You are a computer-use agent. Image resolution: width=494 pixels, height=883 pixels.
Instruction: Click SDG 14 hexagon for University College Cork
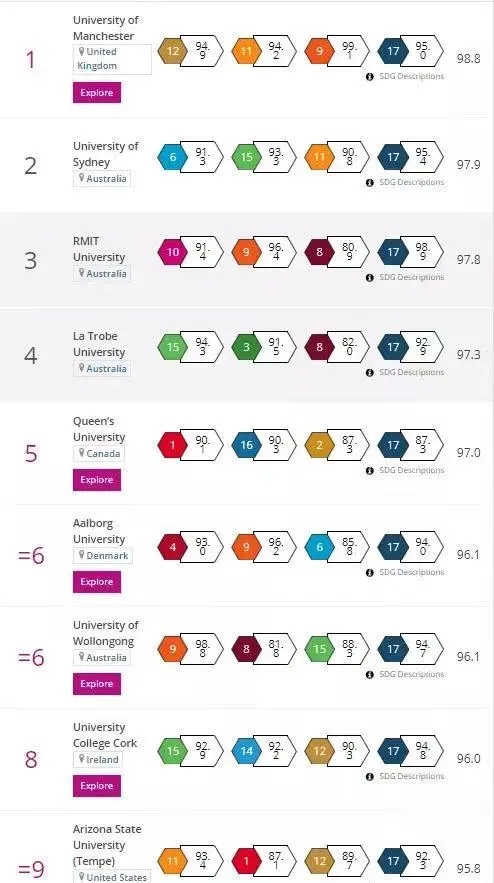coord(246,751)
